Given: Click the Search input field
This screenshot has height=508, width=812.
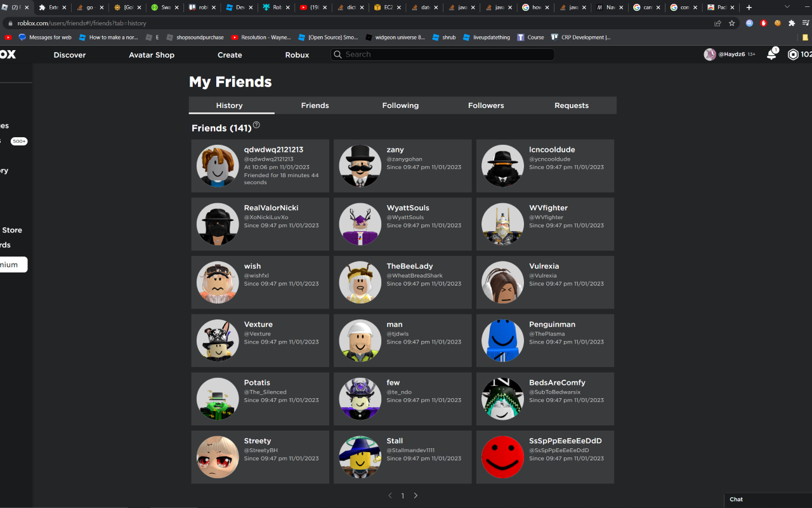Looking at the screenshot, I should click(444, 55).
